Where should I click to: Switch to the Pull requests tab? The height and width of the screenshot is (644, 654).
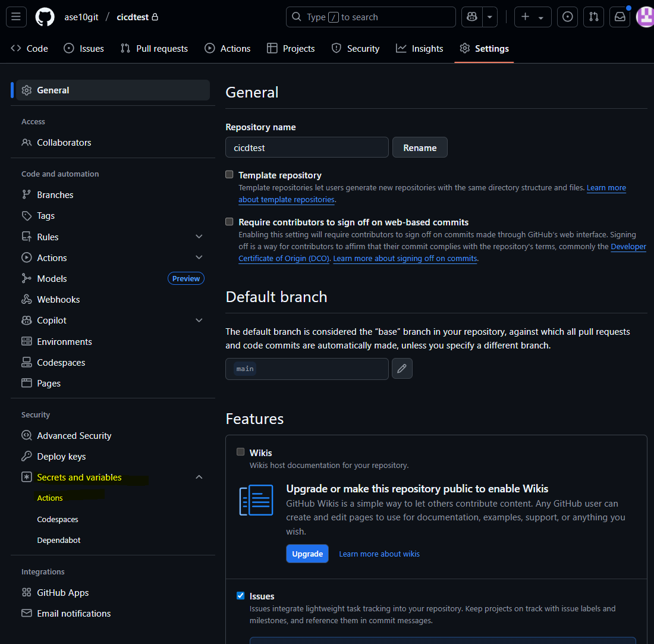point(155,48)
